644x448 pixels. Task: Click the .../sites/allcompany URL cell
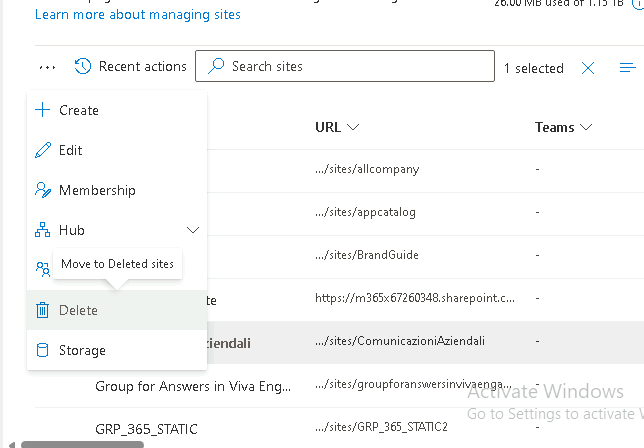pos(367,169)
